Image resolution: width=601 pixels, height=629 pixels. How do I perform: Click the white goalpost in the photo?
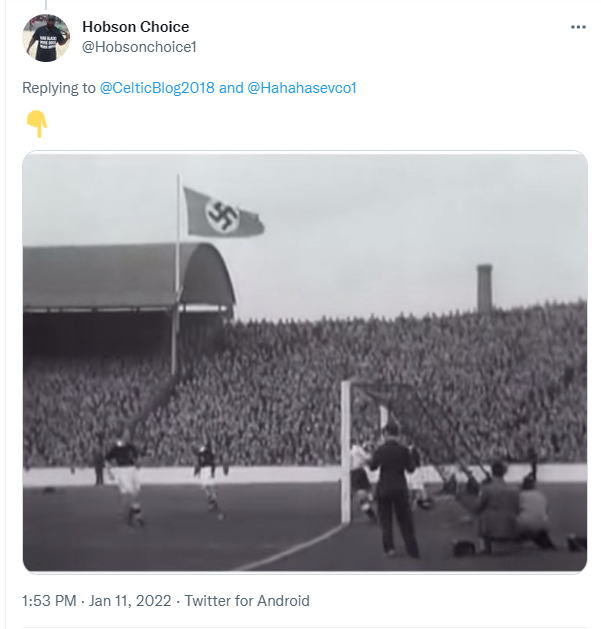(345, 452)
